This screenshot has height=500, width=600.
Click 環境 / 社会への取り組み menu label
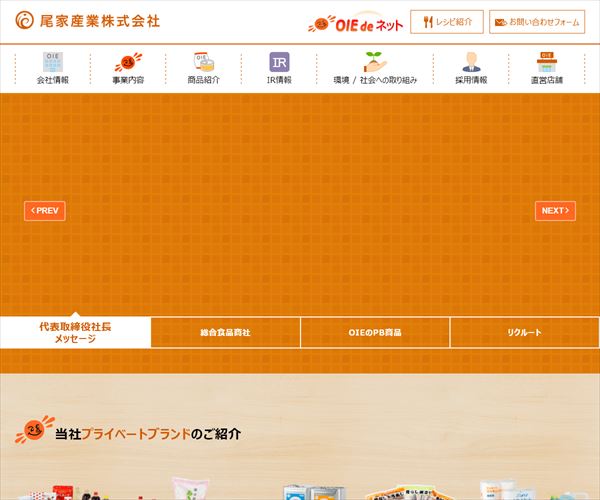(x=375, y=80)
